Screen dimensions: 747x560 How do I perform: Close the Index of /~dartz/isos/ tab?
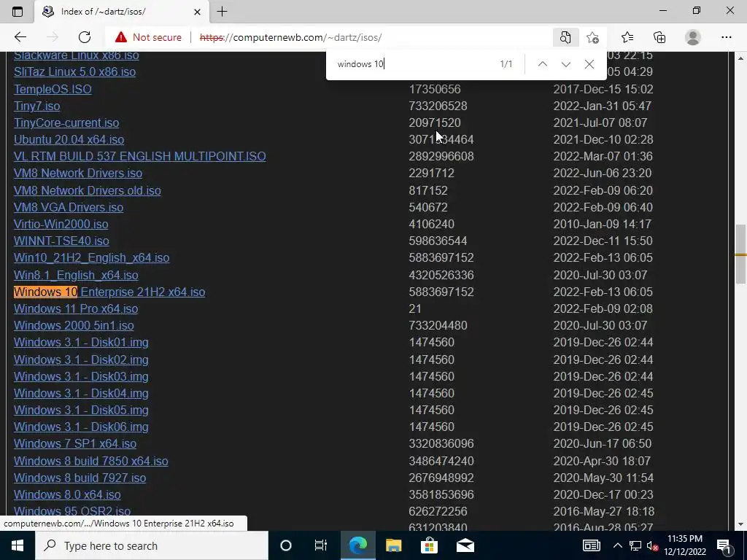[197, 12]
